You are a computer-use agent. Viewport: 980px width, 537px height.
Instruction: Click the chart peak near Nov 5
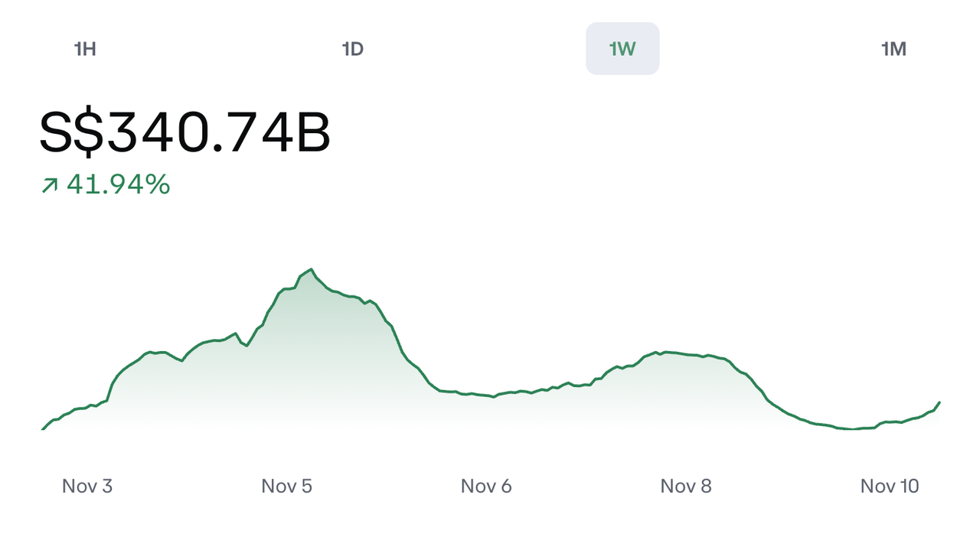pos(310,269)
